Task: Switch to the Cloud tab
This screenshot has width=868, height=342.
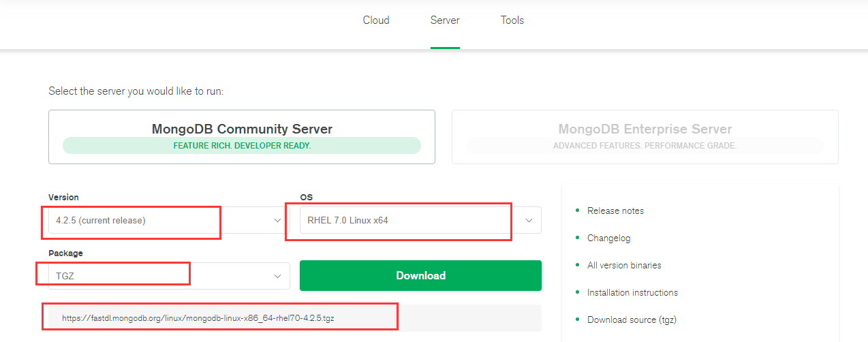Action: 376,20
